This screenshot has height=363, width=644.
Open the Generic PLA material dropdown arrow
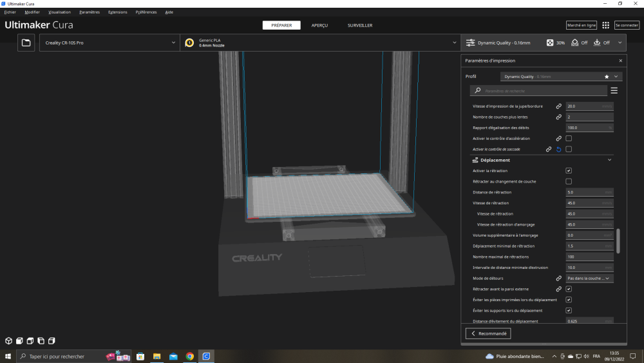(x=454, y=43)
